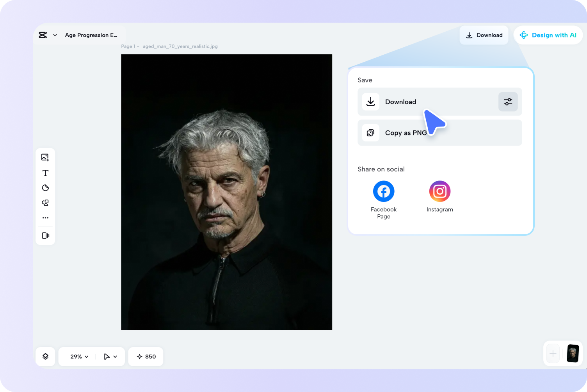Image resolution: width=587 pixels, height=392 pixels.
Task: Click the project title Age Progression E...
Action: [x=91, y=35]
